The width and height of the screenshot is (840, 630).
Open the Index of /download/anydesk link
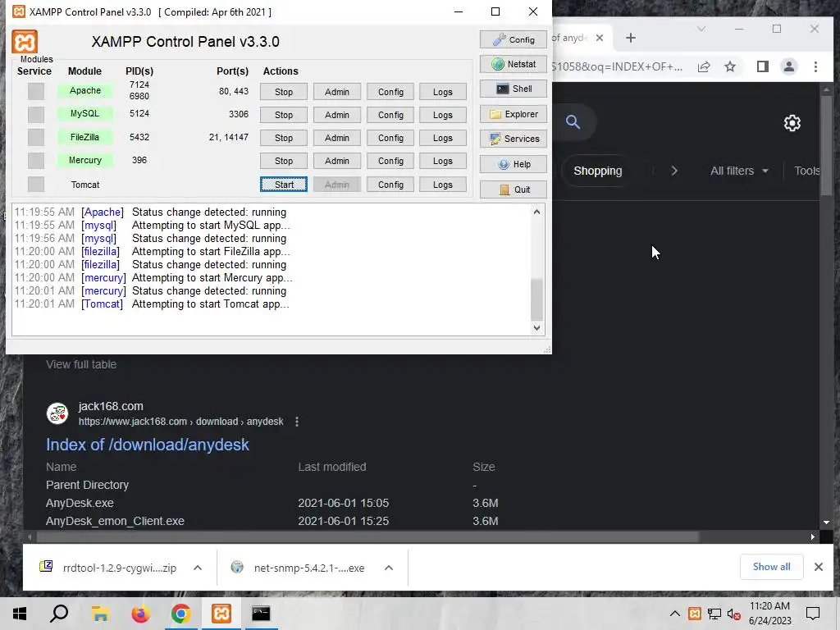coord(148,445)
